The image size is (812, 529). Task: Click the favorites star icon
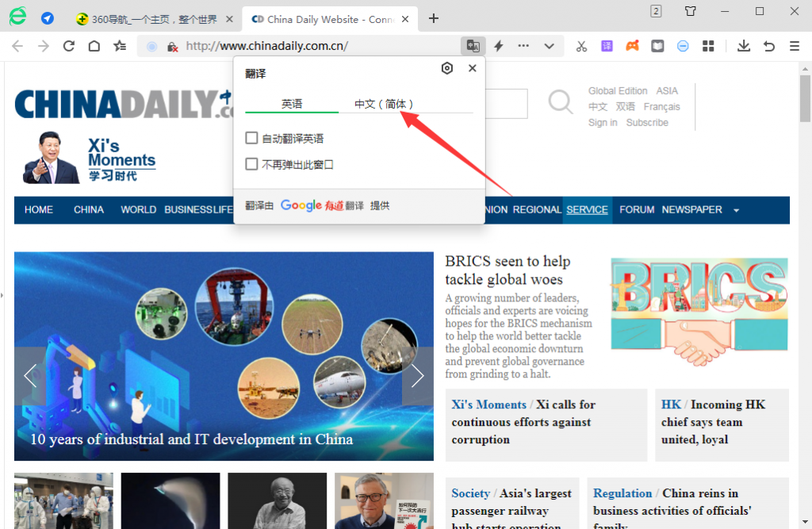(x=120, y=46)
